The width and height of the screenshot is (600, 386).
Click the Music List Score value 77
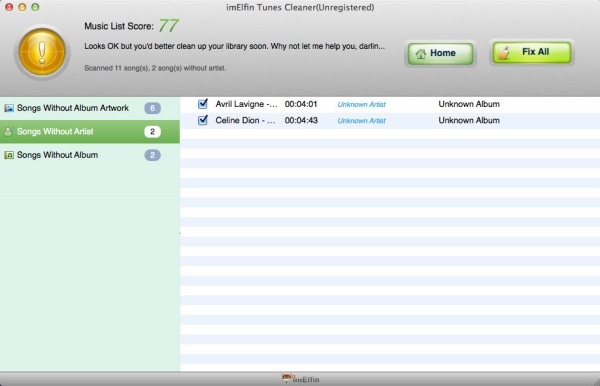click(x=168, y=26)
